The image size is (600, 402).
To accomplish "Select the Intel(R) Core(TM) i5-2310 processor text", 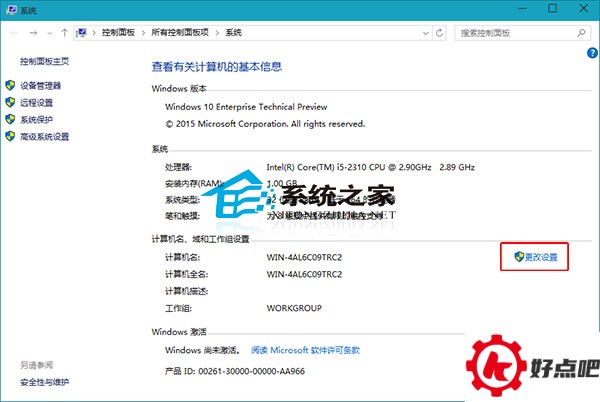I will 370,167.
